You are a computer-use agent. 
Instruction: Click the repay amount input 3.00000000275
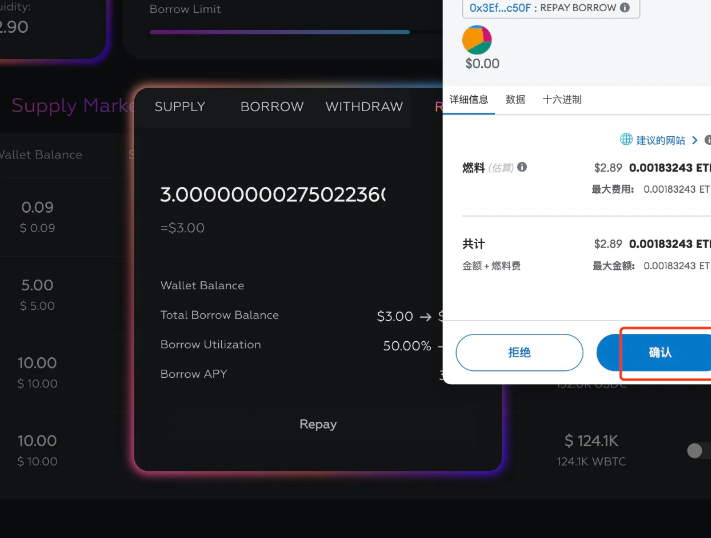pos(273,195)
